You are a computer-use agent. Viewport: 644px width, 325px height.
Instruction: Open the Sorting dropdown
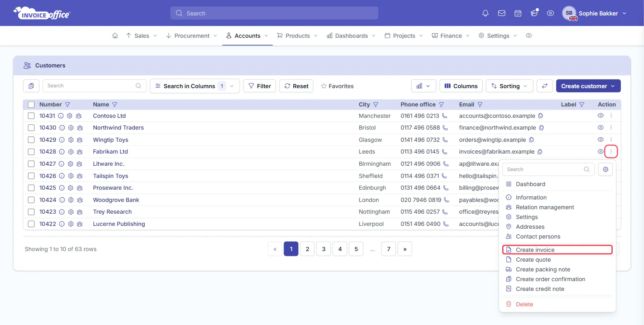coord(510,86)
